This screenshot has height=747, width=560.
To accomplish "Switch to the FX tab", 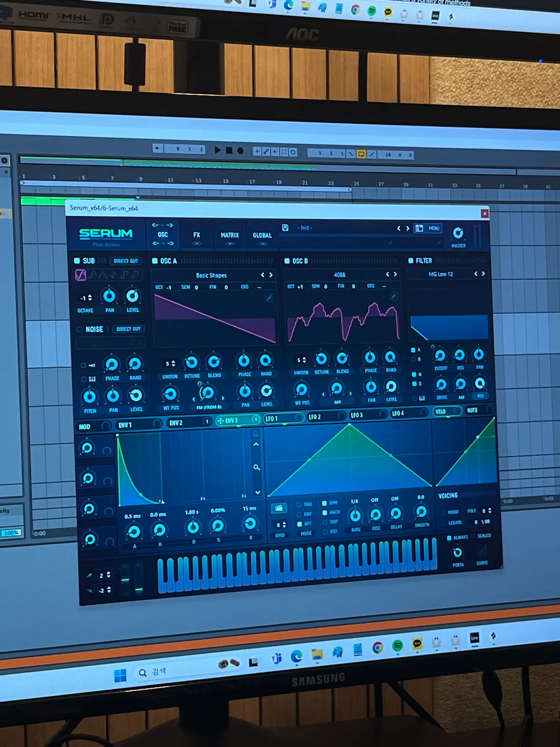I will coord(197,235).
